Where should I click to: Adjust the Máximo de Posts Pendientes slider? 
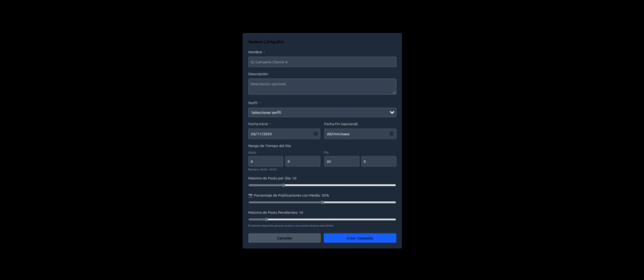click(322, 219)
